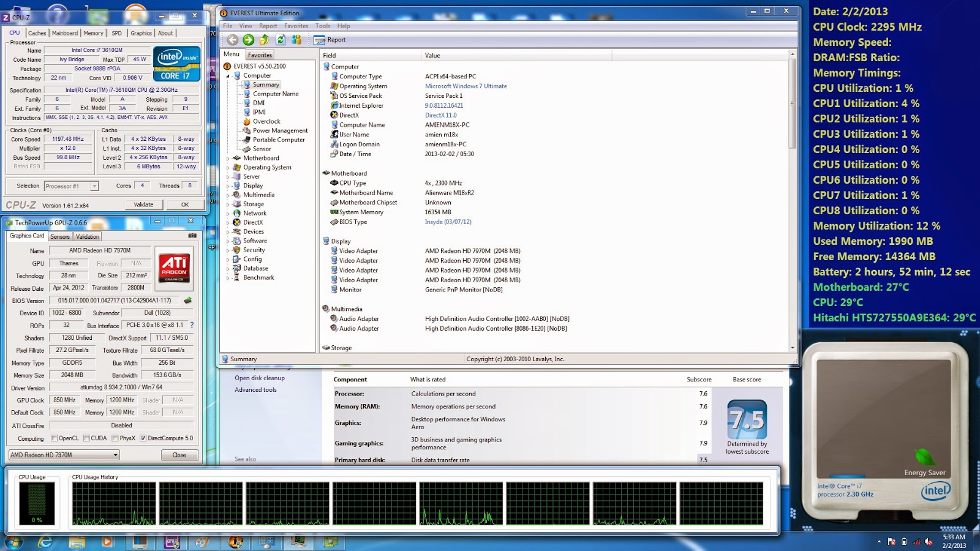Open Windows Media Player from the taskbar
The height and width of the screenshot is (551, 980).
[108, 542]
